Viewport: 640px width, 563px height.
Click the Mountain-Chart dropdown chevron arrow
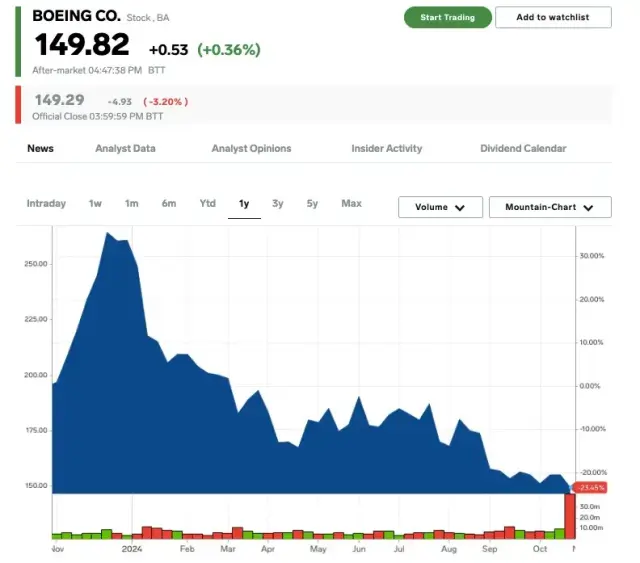click(589, 208)
